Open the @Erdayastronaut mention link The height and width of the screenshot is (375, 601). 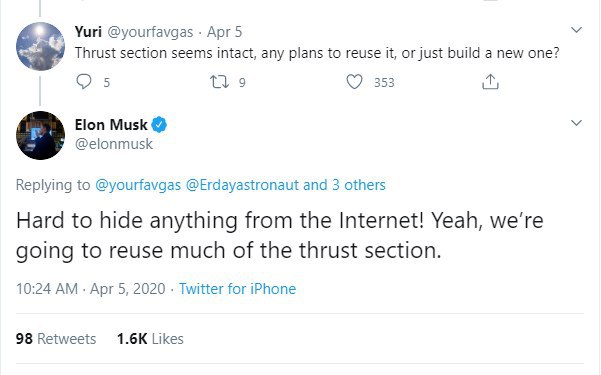(x=242, y=185)
